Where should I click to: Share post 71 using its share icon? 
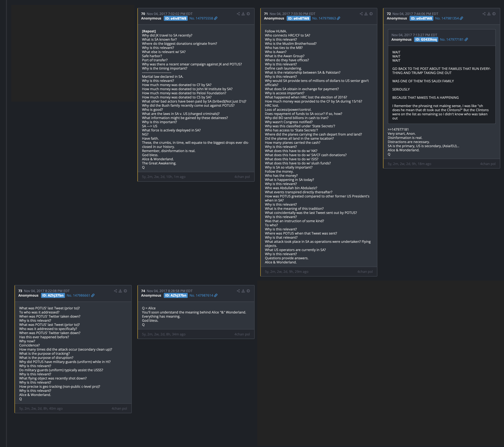(x=361, y=14)
